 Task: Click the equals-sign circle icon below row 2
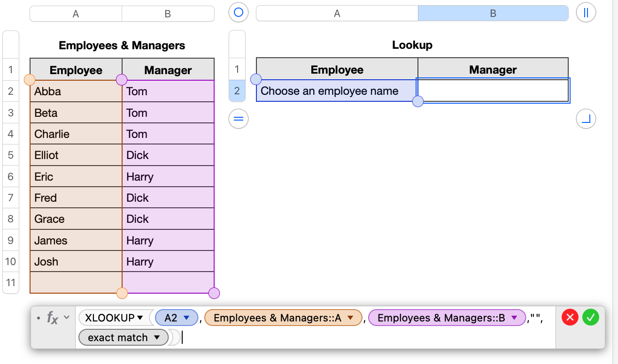[x=238, y=119]
